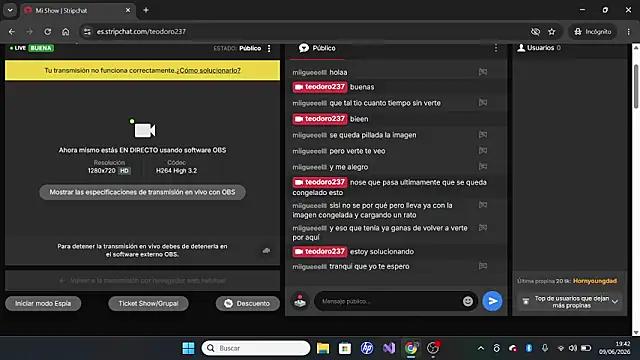Viewport: 640px width, 360px height.
Task: Switch to the Chrome taskbar icon
Action: point(411,348)
